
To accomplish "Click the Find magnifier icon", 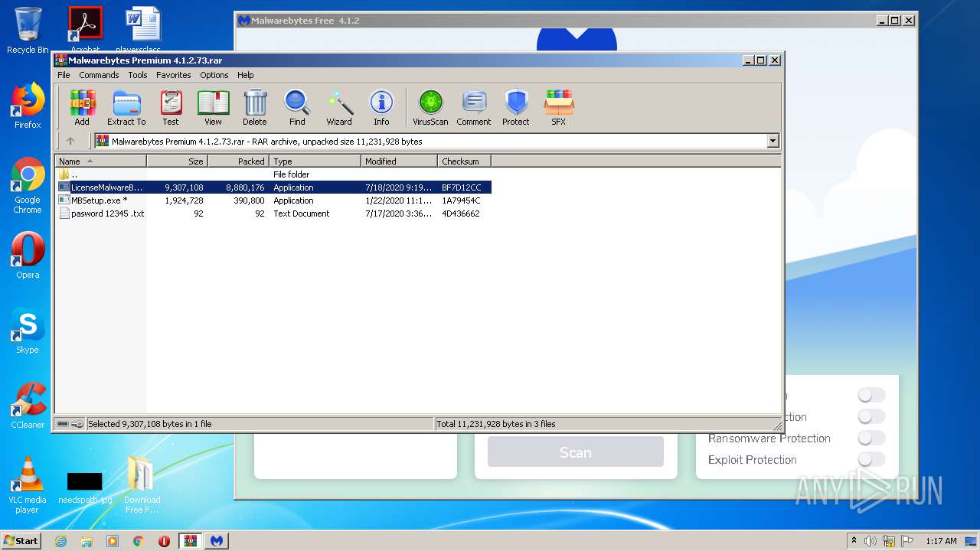I will coord(297,107).
